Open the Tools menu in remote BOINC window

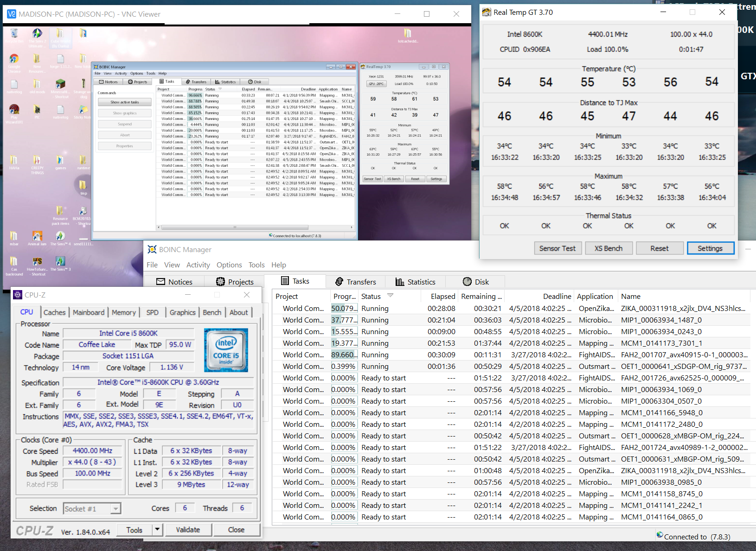click(151, 73)
